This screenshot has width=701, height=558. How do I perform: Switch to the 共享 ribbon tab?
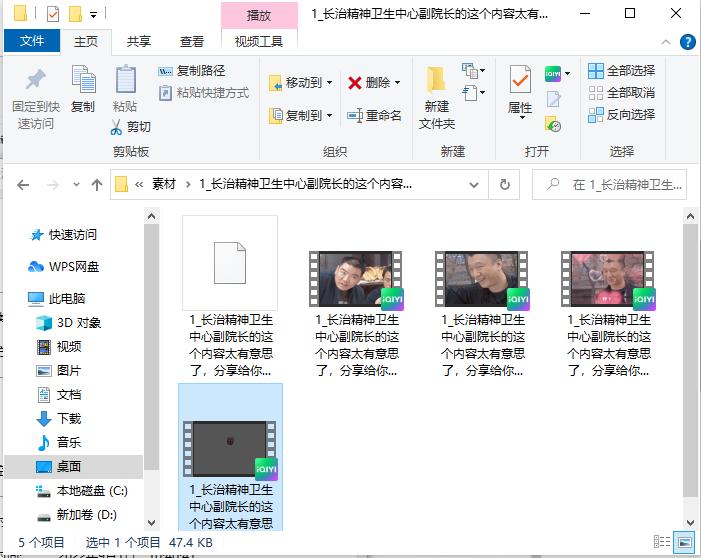(x=139, y=42)
